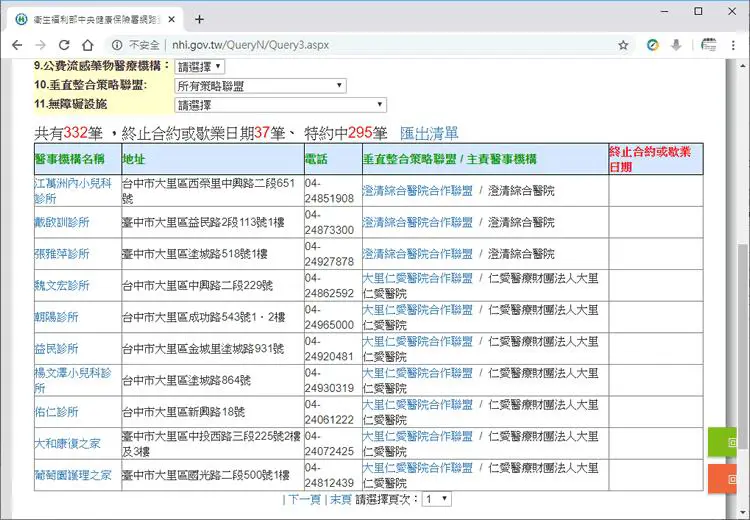Jump to 末頁 last page link
This screenshot has width=750, height=520.
point(341,499)
